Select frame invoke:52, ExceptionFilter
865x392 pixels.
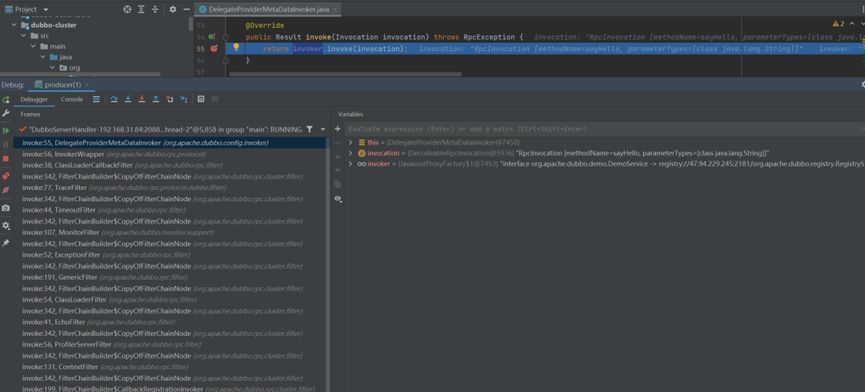tap(169, 255)
